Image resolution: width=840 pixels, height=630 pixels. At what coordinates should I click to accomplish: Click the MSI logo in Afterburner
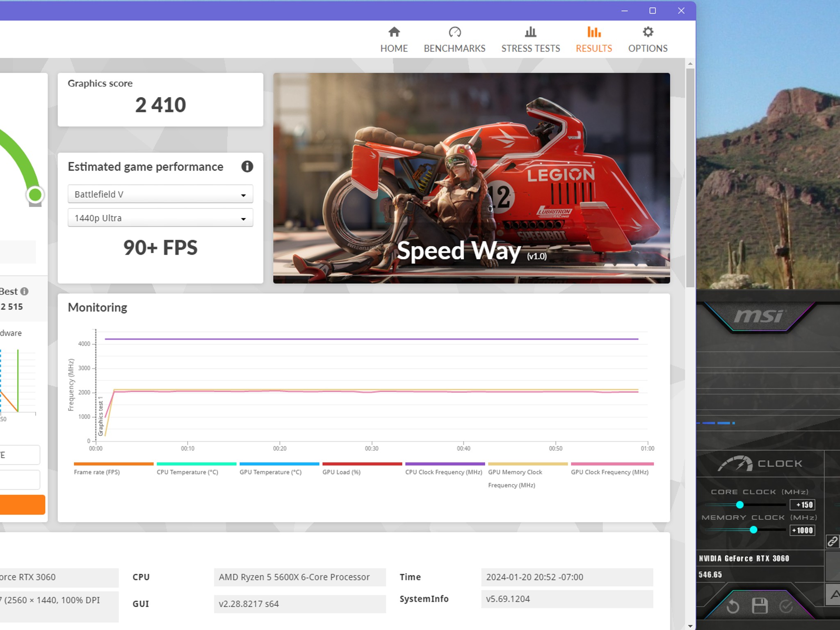[x=759, y=316]
